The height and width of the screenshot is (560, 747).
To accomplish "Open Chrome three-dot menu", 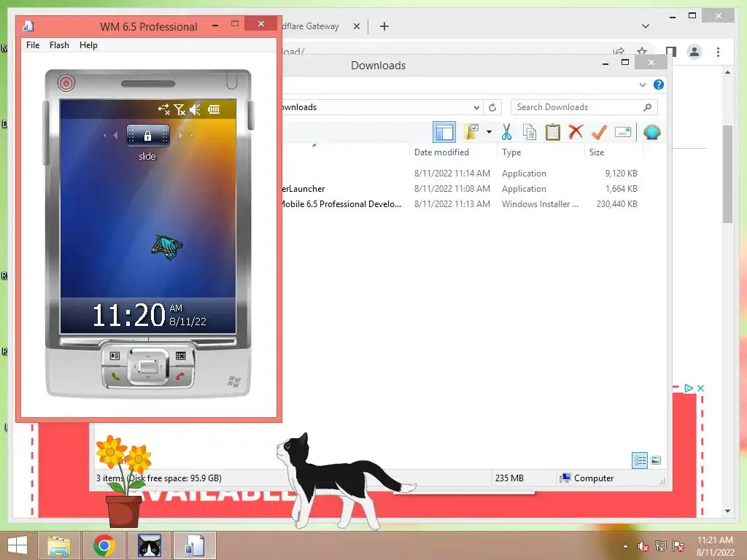I will [718, 52].
